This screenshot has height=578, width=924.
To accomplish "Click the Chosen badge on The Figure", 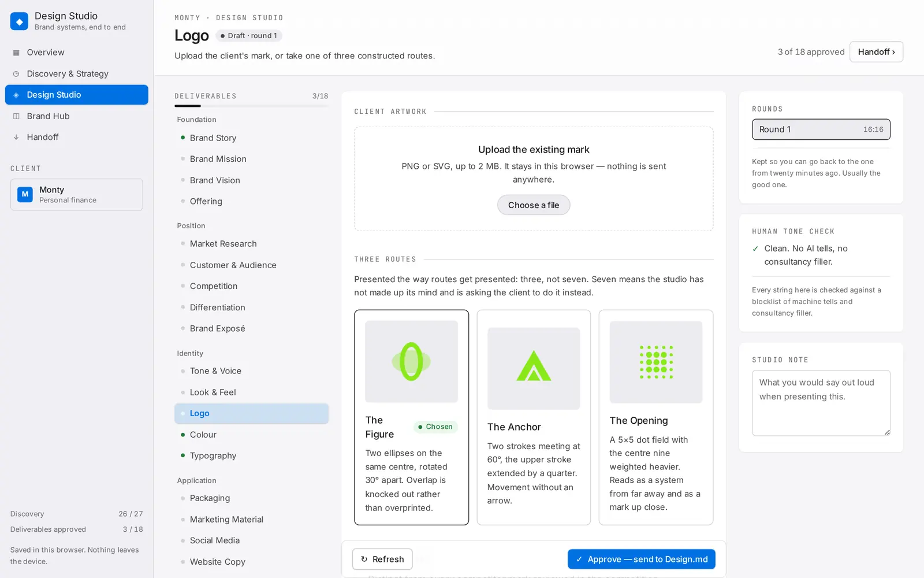I will 435,427.
